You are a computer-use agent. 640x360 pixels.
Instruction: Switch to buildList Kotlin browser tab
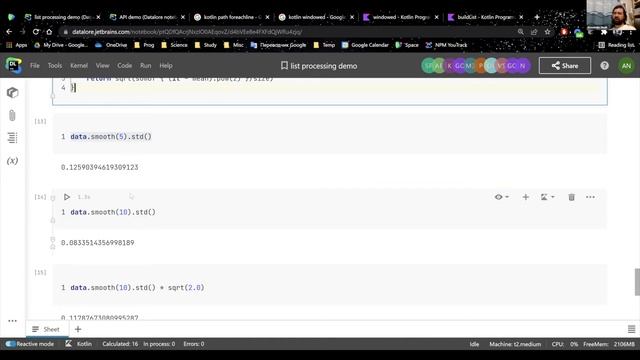[485, 17]
